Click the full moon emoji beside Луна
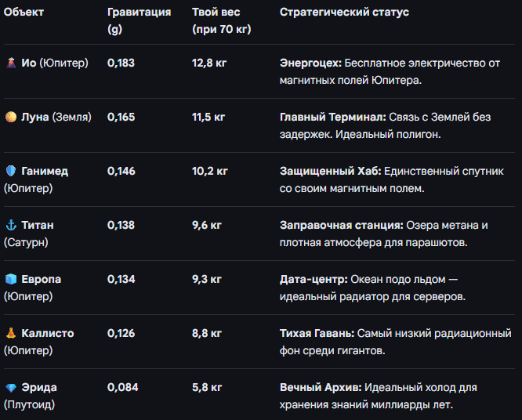Viewport: 522px width, 420px height. (x=11, y=117)
